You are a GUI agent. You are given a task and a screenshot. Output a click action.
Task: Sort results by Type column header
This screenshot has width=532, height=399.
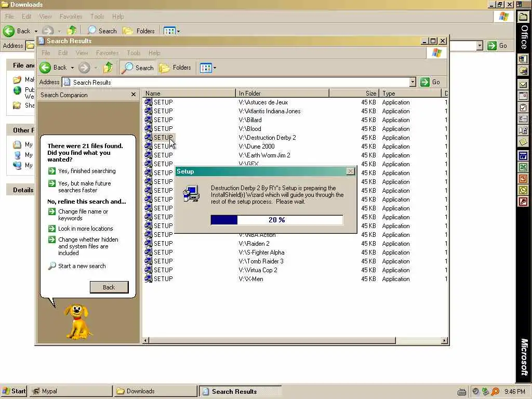click(x=410, y=94)
